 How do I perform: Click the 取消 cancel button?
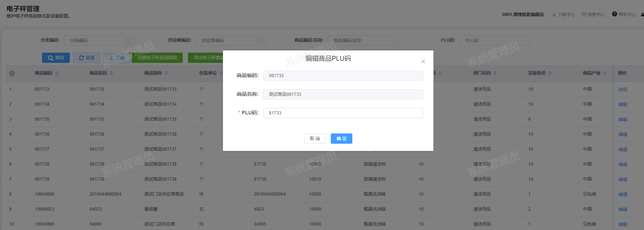tap(314, 139)
